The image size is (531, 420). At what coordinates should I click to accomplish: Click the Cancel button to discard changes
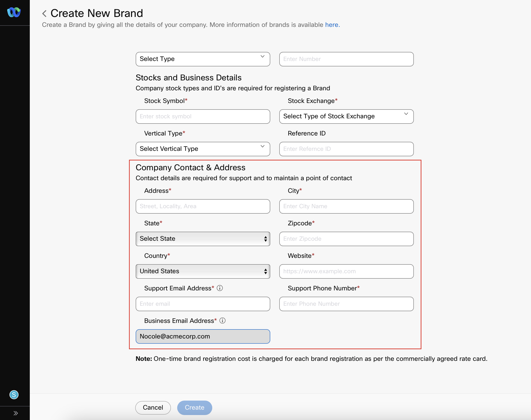(x=153, y=408)
